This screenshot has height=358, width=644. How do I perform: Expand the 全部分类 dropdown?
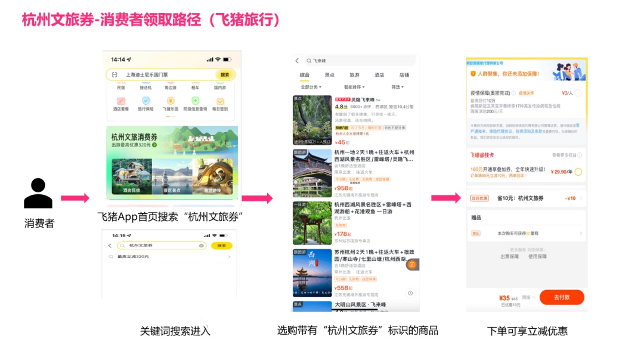pos(311,87)
